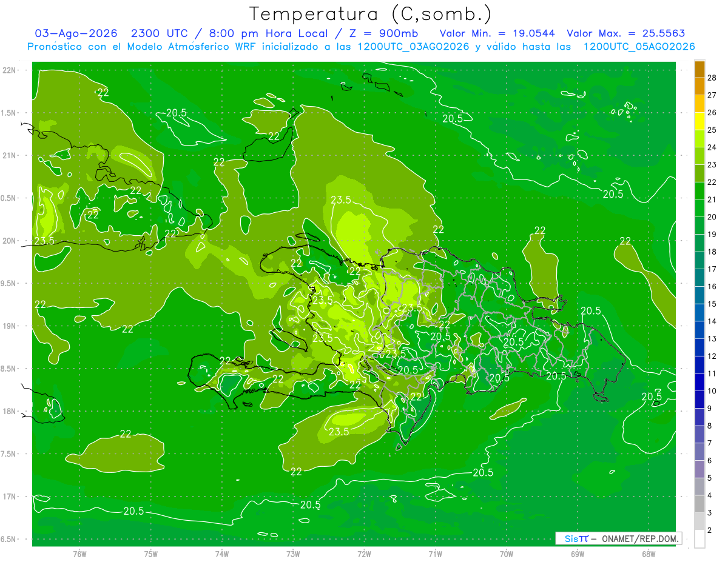Click the "22N" latitude axis label
Image resolution: width=728 pixels, height=562 pixels.
pyautogui.click(x=9, y=70)
